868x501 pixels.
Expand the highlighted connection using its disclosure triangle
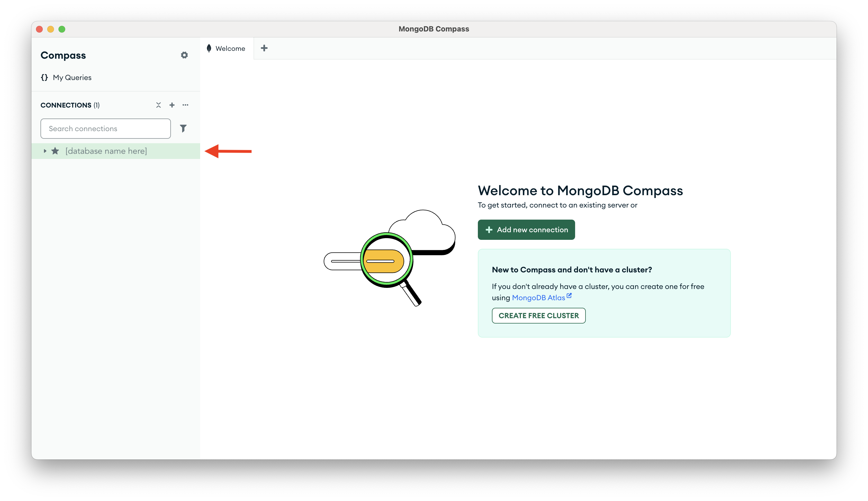tap(45, 151)
